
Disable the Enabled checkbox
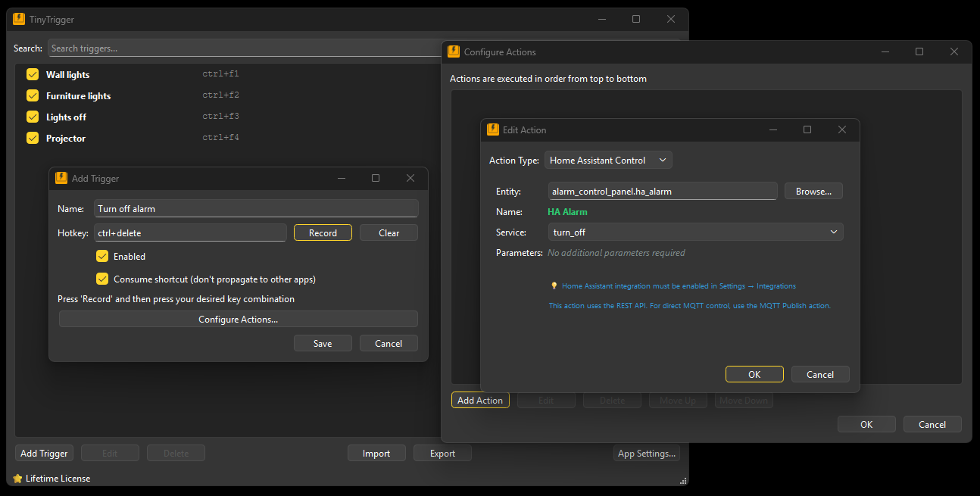[x=102, y=256]
